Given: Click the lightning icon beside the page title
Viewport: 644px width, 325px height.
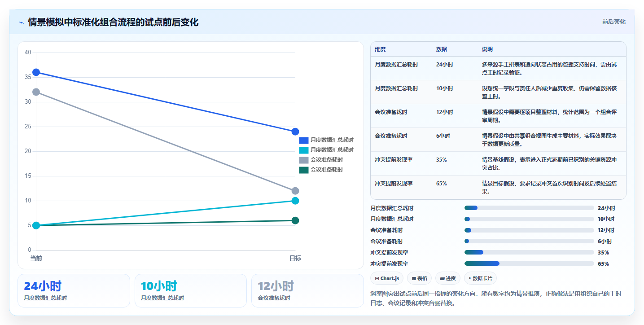Looking at the screenshot, I should click(21, 22).
